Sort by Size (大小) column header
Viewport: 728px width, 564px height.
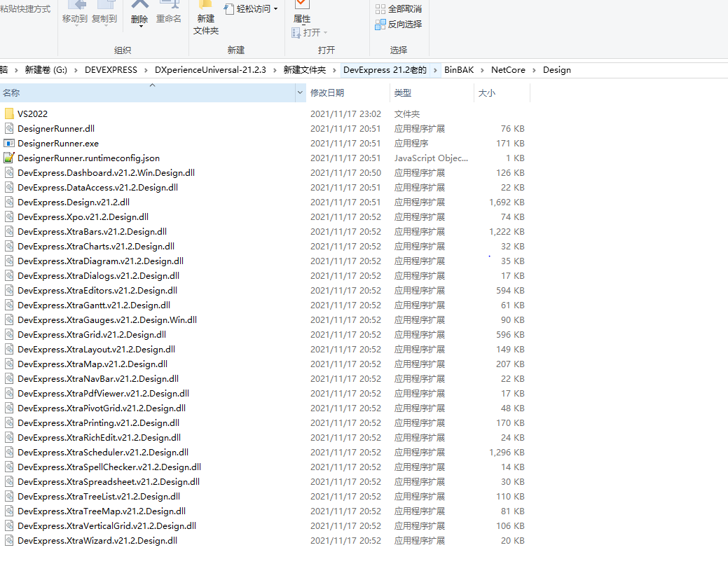[x=502, y=93]
